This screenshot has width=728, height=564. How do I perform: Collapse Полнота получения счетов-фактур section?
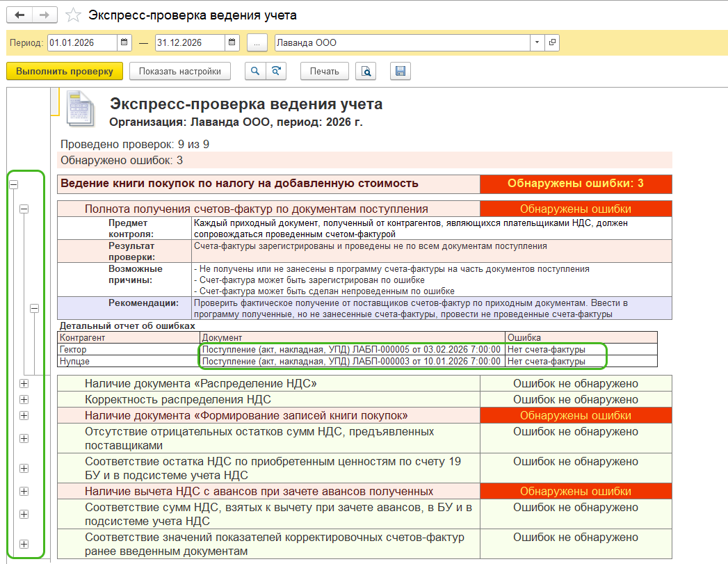pyautogui.click(x=24, y=209)
